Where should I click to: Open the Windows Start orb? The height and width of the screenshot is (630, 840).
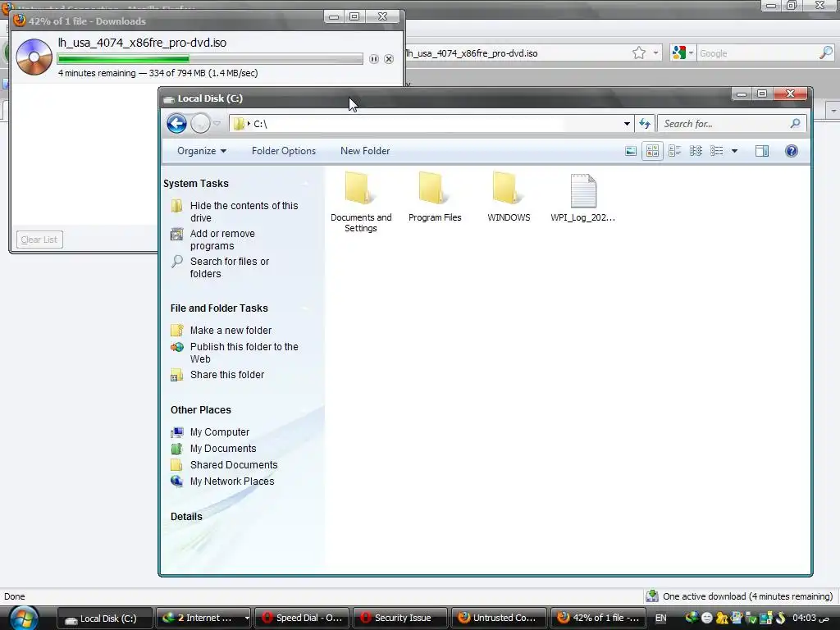tap(23, 618)
